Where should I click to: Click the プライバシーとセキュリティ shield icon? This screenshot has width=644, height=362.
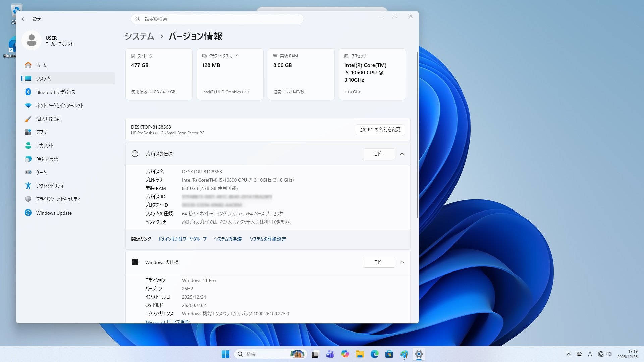coord(28,199)
